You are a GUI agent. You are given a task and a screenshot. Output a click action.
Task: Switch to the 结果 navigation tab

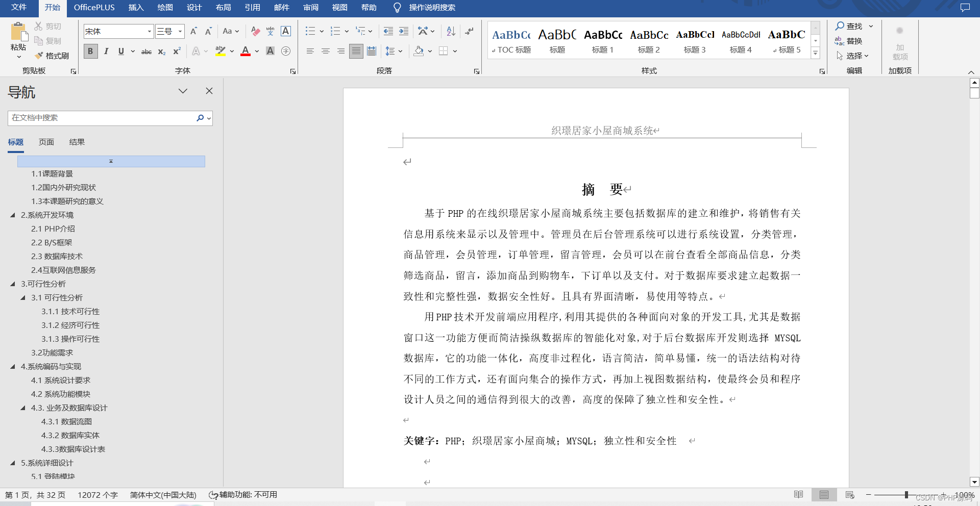(77, 142)
